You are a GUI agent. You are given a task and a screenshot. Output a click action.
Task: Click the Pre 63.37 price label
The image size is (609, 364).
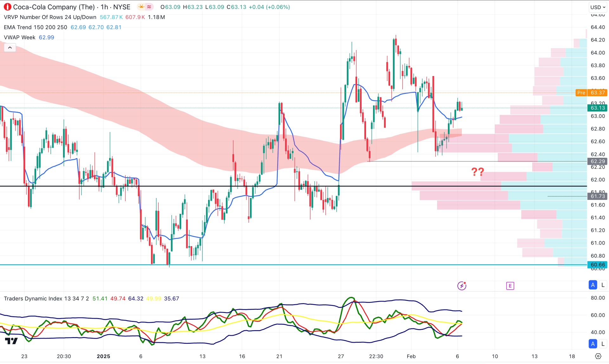[591, 93]
